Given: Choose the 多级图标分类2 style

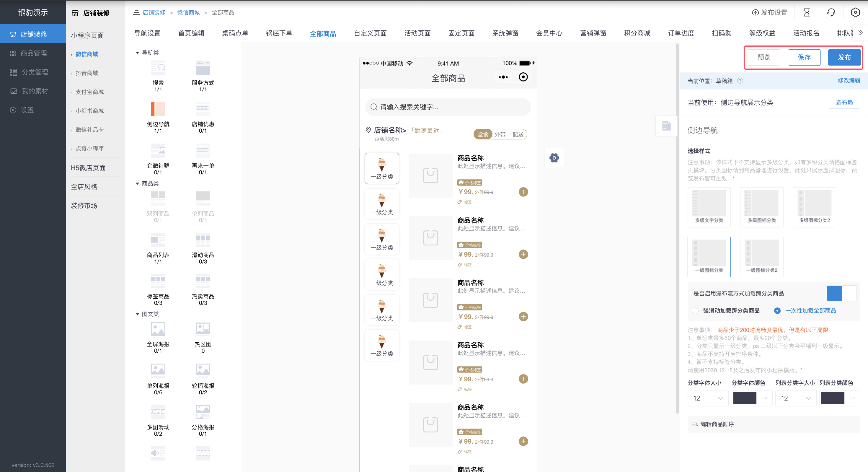Looking at the screenshot, I should pos(815,207).
